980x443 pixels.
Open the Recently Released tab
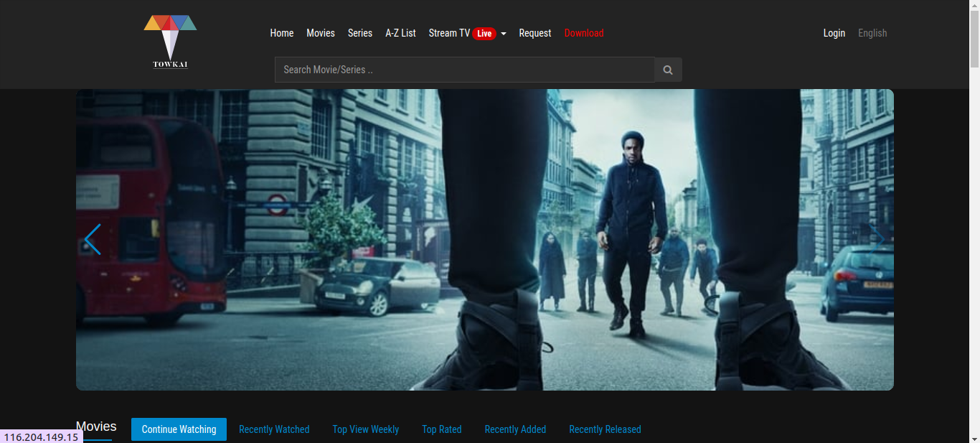pyautogui.click(x=605, y=429)
